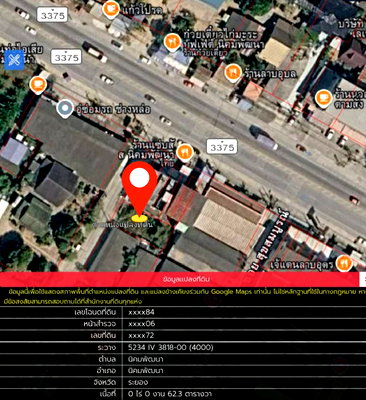Click นิคมพัฒนา in the อำเภอ row
The height and width of the screenshot is (400, 366).
coord(146,371)
